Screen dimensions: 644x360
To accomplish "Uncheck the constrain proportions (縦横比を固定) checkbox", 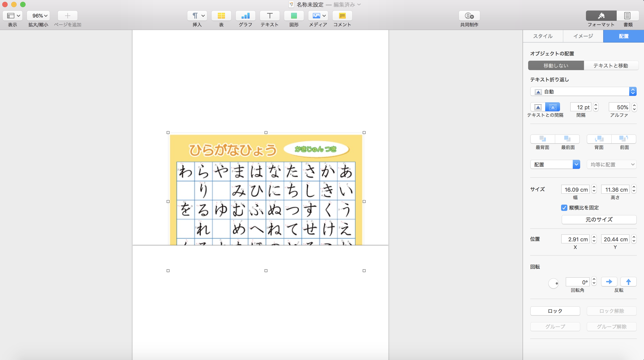I will (x=564, y=208).
